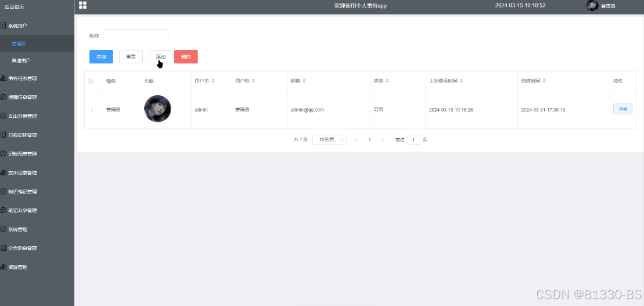Click the 笔记共享管理 chat bubble icon
This screenshot has width=644, height=306.
(3, 210)
